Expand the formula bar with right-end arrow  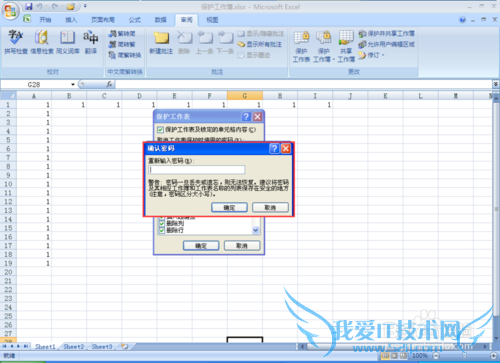[496, 84]
